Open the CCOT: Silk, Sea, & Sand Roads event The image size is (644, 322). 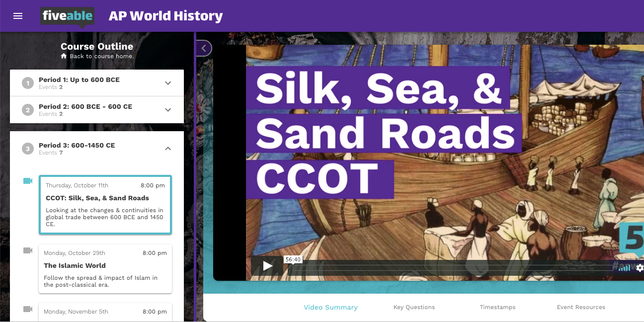(x=105, y=204)
